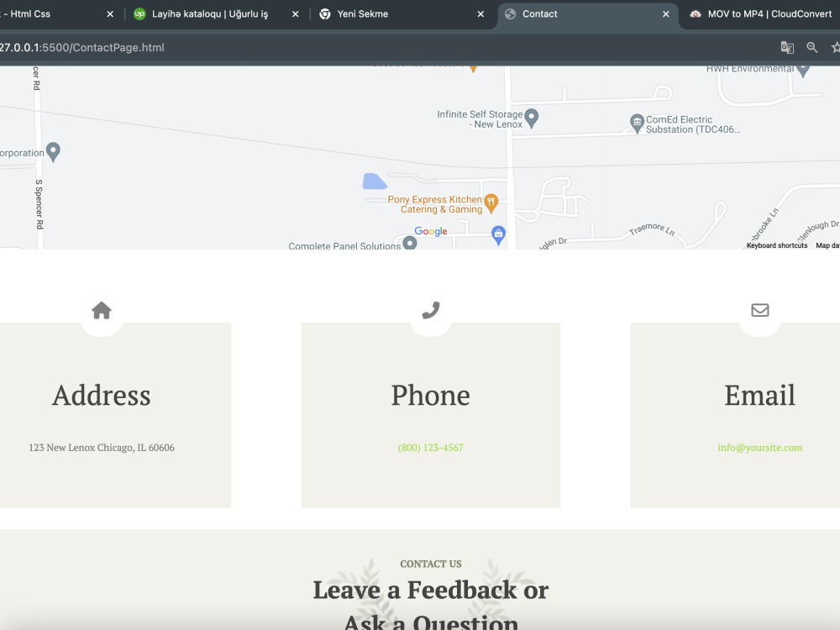Click the zoom magnifier icon in address bar
The width and height of the screenshot is (840, 630).
[812, 47]
